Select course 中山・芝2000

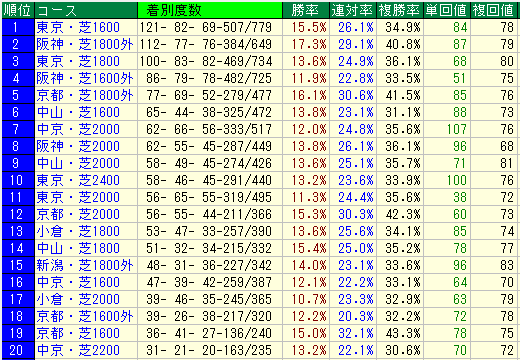78,163
